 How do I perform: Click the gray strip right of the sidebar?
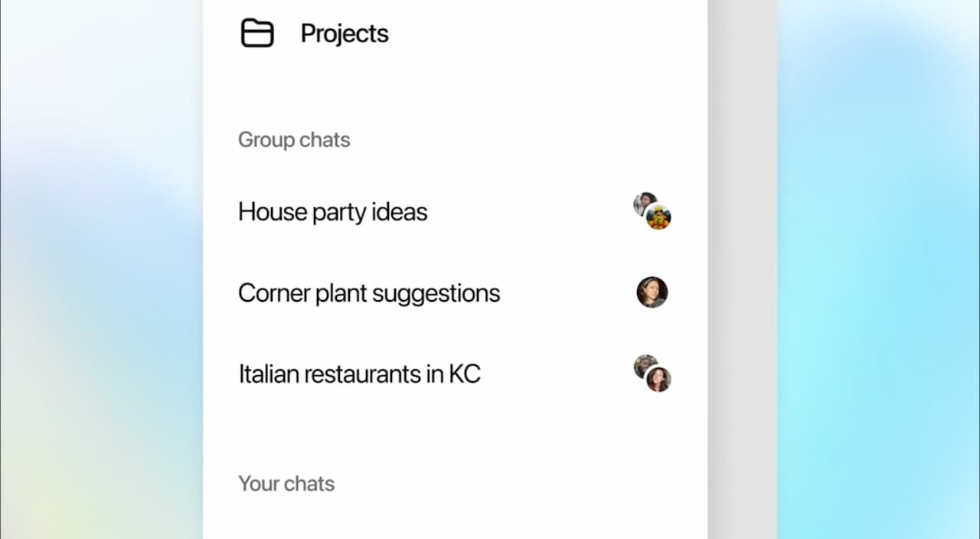(x=742, y=268)
